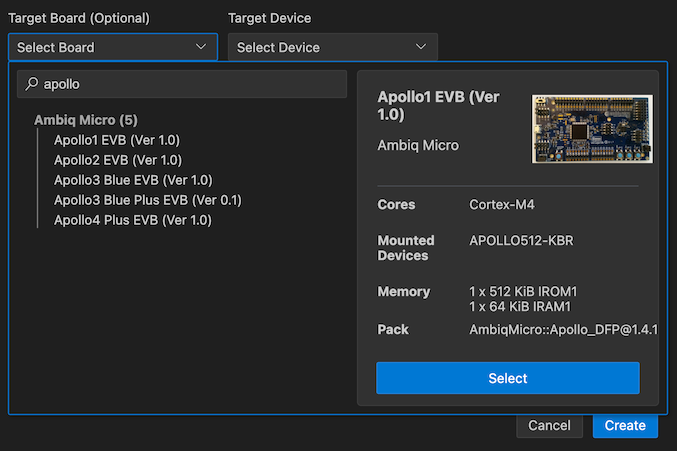Click the chevron in Select Device
This screenshot has height=451, width=677.
(421, 47)
